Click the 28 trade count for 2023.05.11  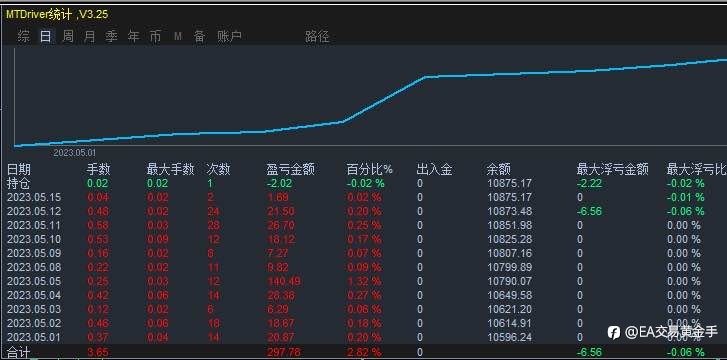[x=213, y=225]
